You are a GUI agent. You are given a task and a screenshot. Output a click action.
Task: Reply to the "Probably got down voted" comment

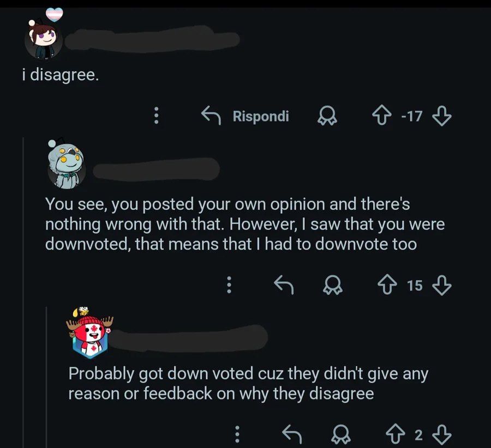[x=292, y=434]
